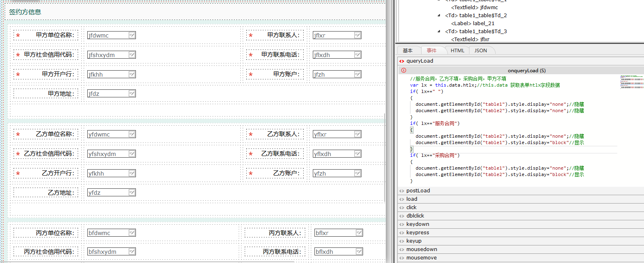Click the edit icon in yfkhh field
The image size is (644, 263).
coord(132,173)
